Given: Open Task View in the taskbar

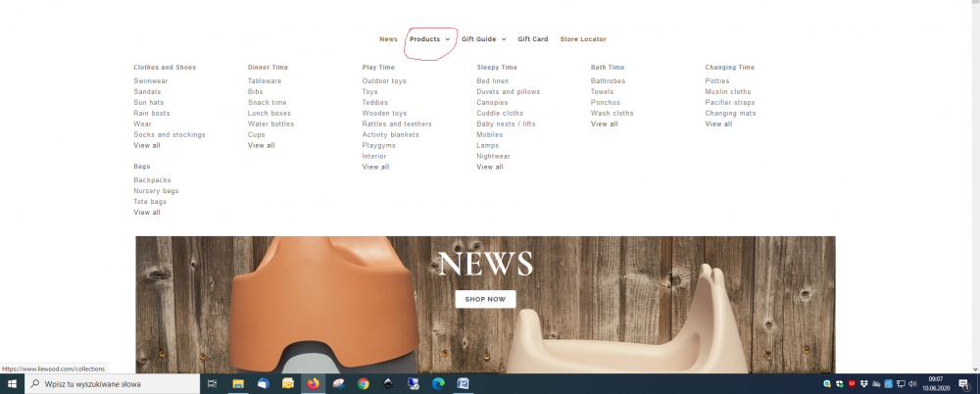Looking at the screenshot, I should pyautogui.click(x=212, y=384).
